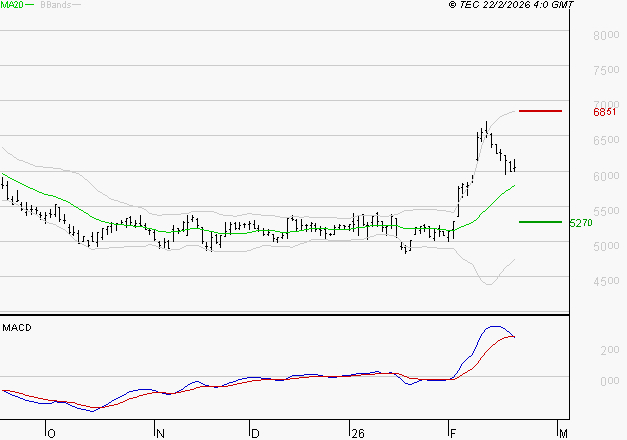
Task: Click the M month axis label
Action: click(x=563, y=434)
